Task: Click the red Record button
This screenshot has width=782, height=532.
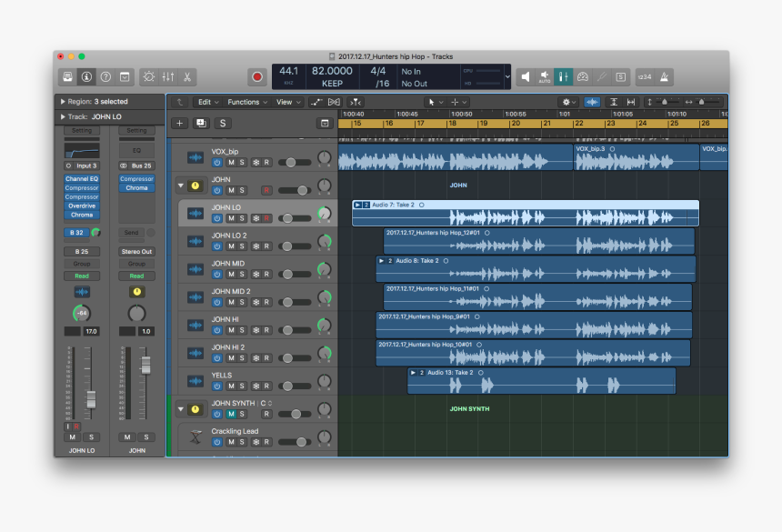Action: click(257, 76)
